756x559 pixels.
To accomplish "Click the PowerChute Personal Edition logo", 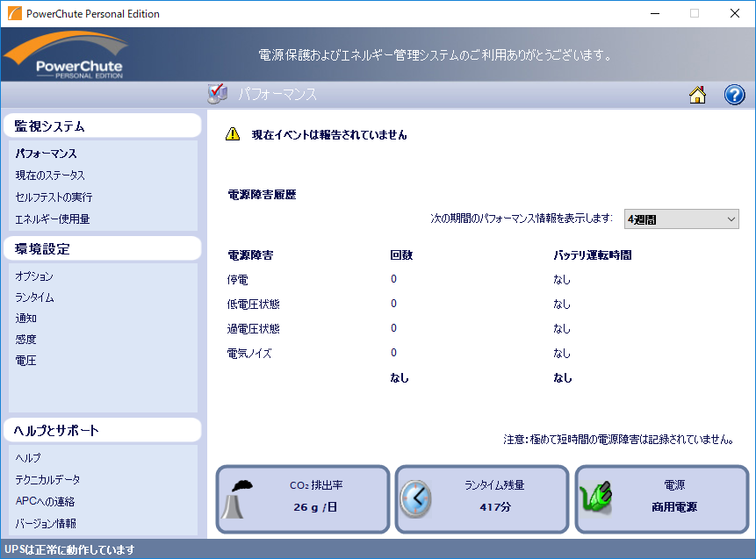I will click(x=66, y=55).
